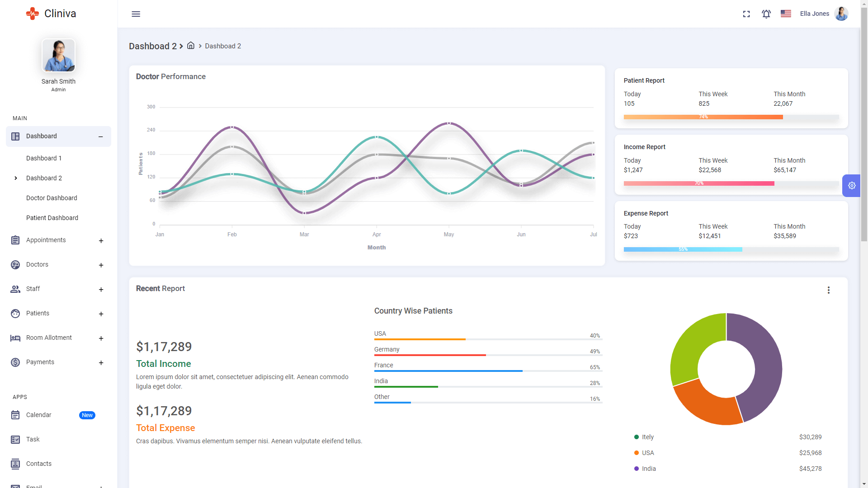Screen dimensions: 868x488
Task: Select Doctor Dashboard menu item
Action: (x=51, y=197)
